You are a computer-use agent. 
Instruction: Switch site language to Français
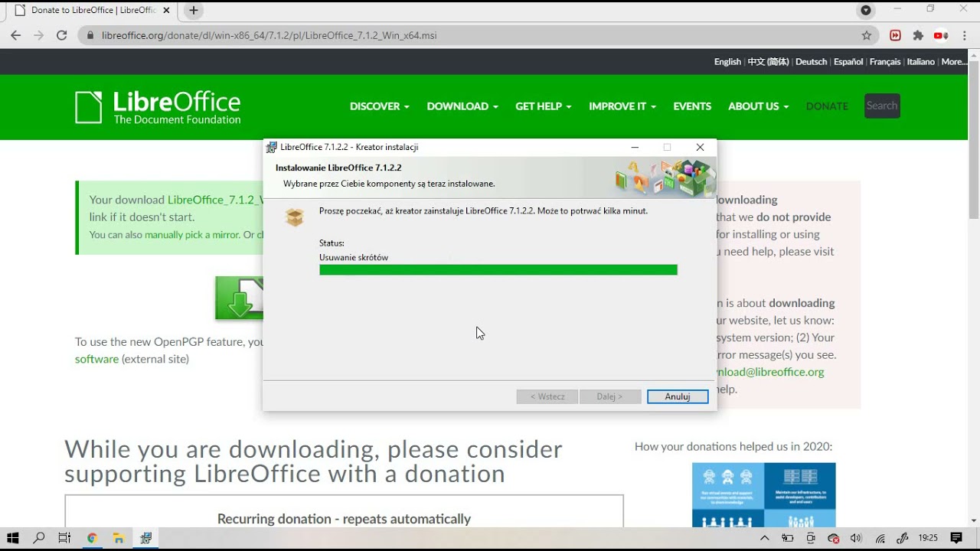pyautogui.click(x=885, y=62)
